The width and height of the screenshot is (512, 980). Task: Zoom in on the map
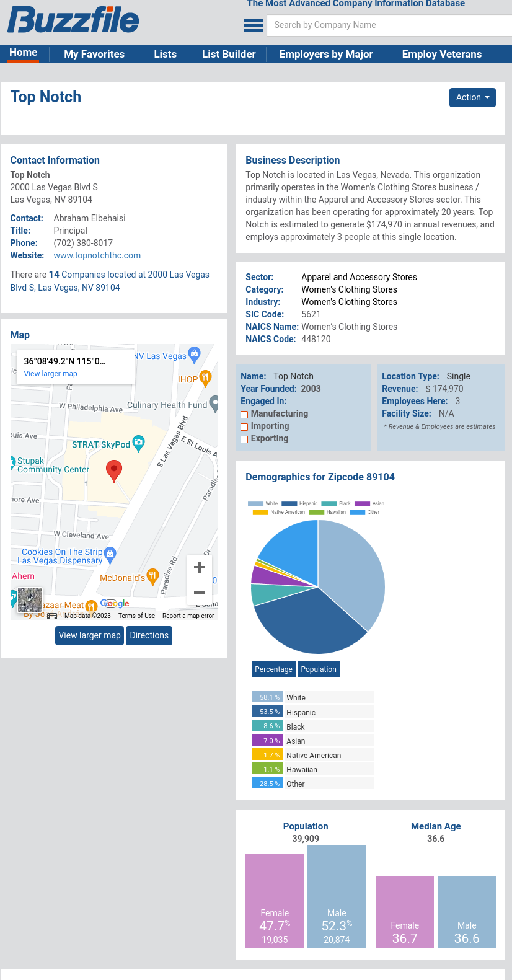click(200, 567)
